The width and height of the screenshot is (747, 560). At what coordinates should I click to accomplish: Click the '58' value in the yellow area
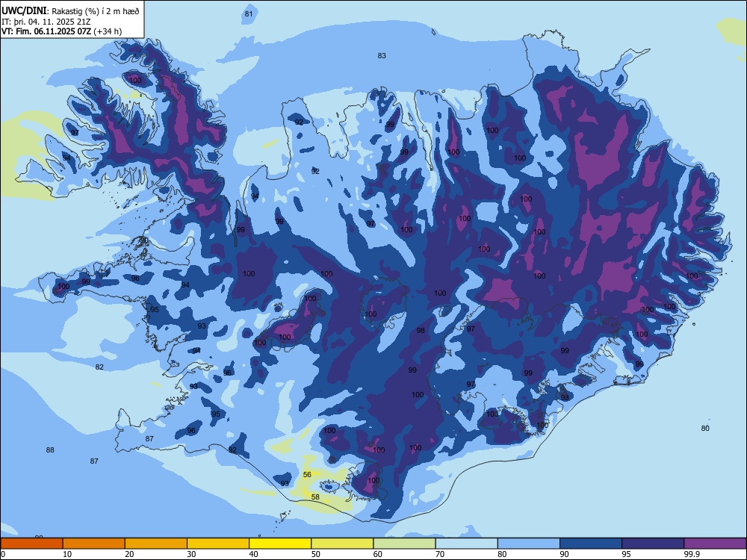tap(315, 497)
